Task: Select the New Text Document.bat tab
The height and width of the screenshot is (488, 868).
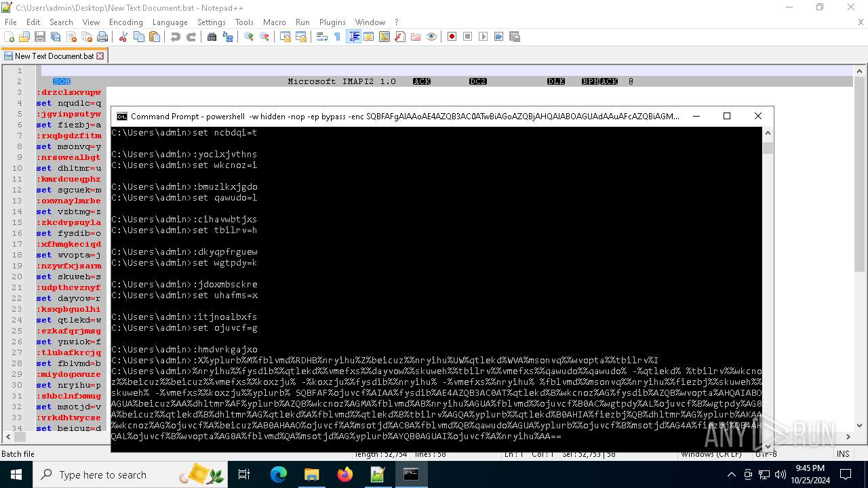Action: (53, 56)
